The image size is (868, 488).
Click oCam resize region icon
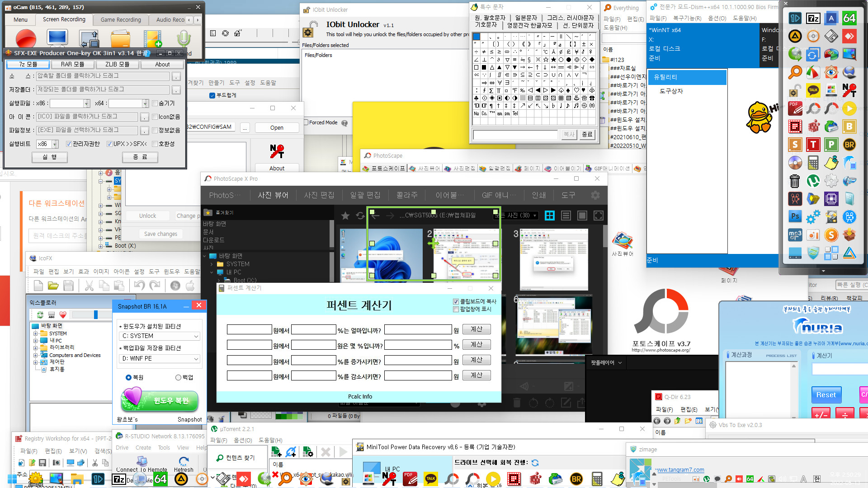click(89, 39)
